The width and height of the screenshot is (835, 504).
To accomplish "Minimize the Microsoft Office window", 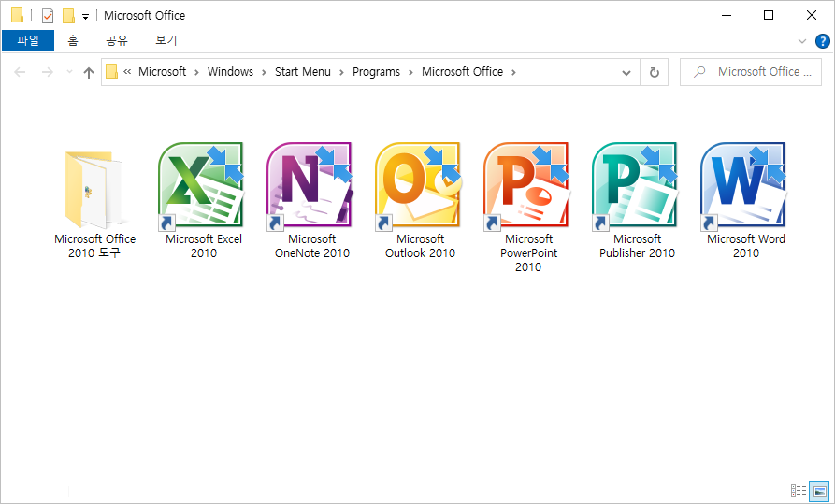I will pos(727,16).
